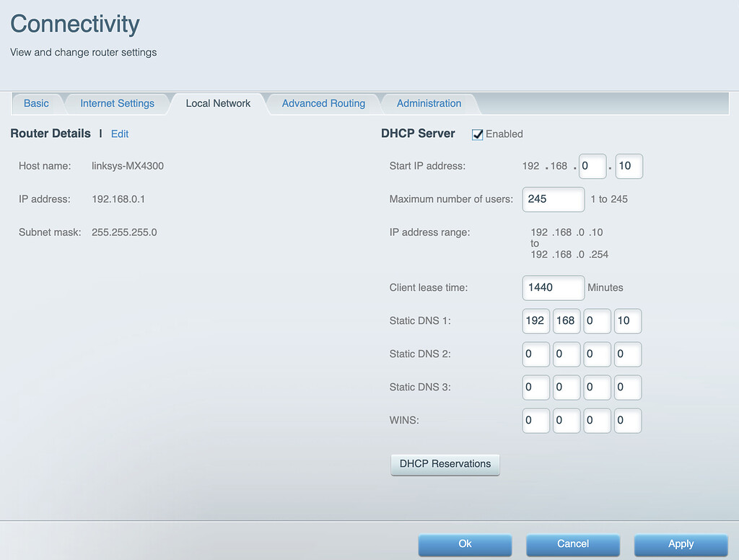The height and width of the screenshot is (560, 739).
Task: Select the first octet of Static DNS 1
Action: (535, 320)
